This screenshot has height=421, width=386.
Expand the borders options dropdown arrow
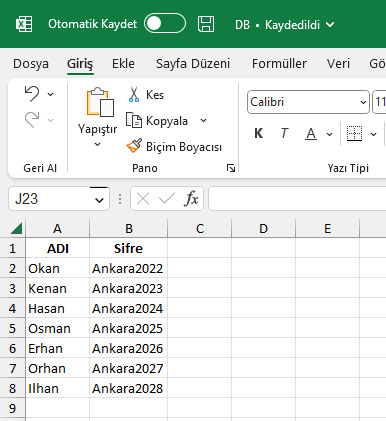(x=374, y=134)
